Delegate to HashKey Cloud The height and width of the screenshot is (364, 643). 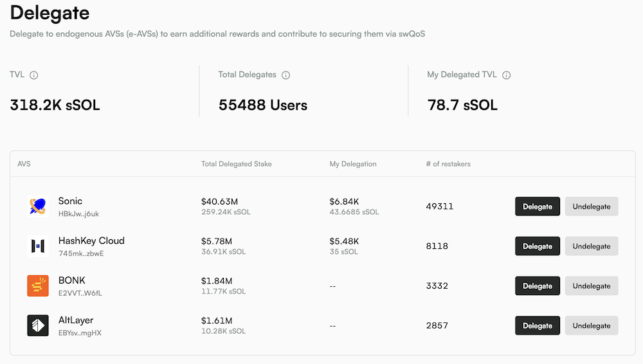[537, 246]
